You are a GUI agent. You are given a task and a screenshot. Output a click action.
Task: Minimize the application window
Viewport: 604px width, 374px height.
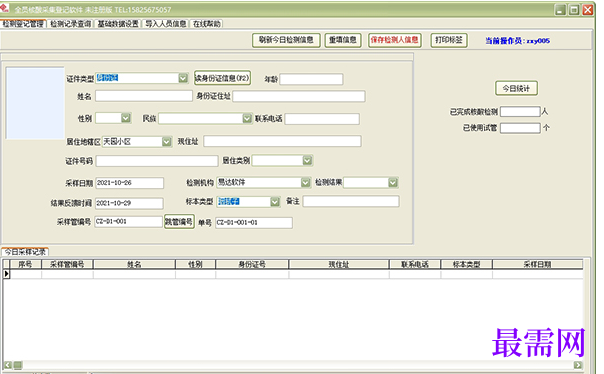coord(560,10)
